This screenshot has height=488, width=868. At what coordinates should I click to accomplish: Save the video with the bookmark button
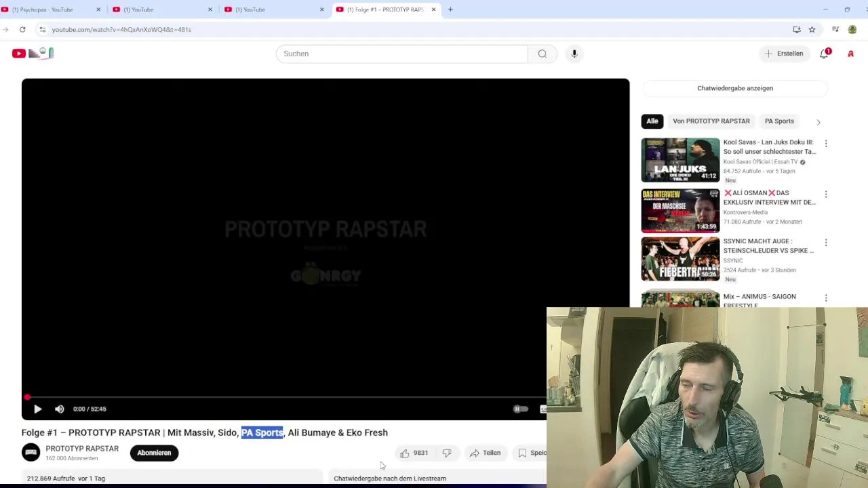point(531,453)
